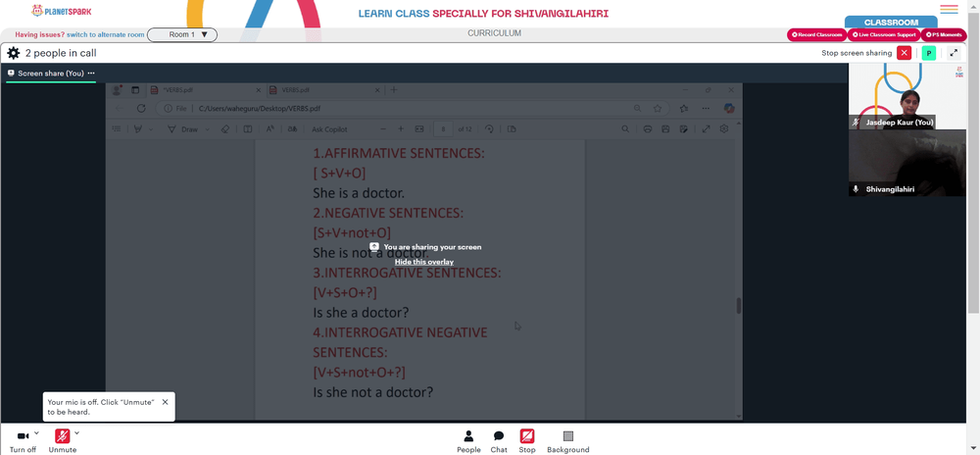Image resolution: width=980 pixels, height=455 pixels.
Task: Zoom out the PDF with minus button
Action: (x=383, y=129)
